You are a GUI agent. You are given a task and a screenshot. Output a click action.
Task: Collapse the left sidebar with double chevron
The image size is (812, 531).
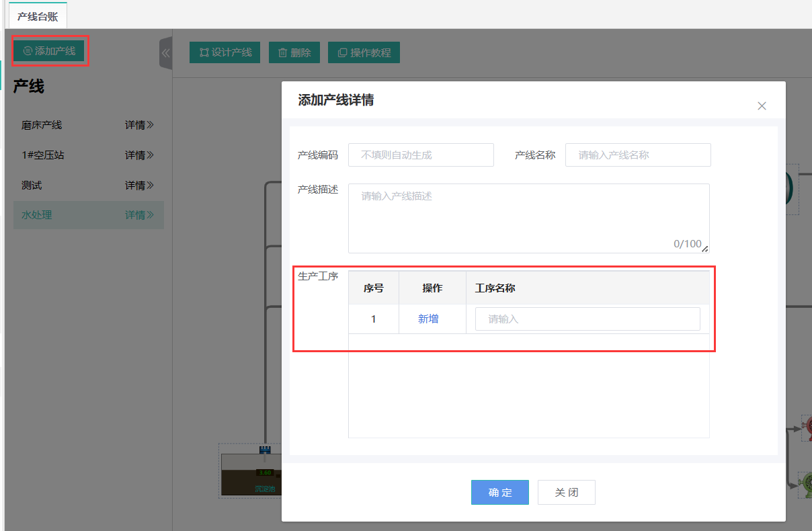165,53
